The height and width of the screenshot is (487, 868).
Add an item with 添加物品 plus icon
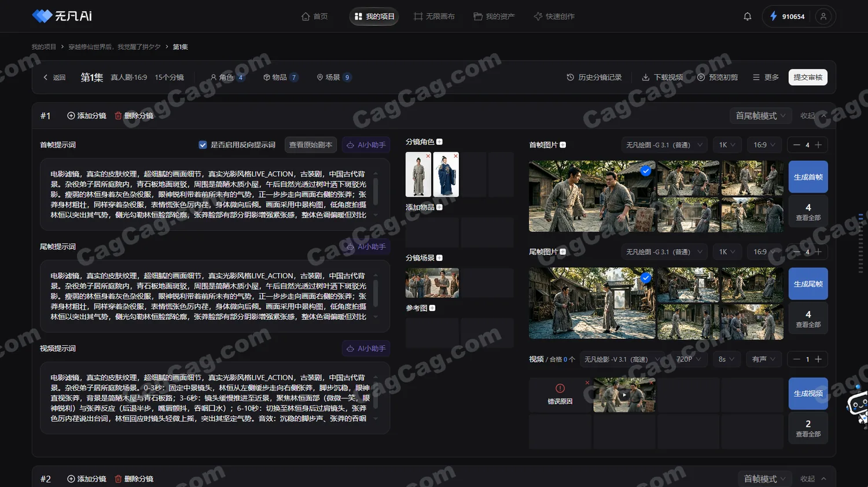click(439, 207)
